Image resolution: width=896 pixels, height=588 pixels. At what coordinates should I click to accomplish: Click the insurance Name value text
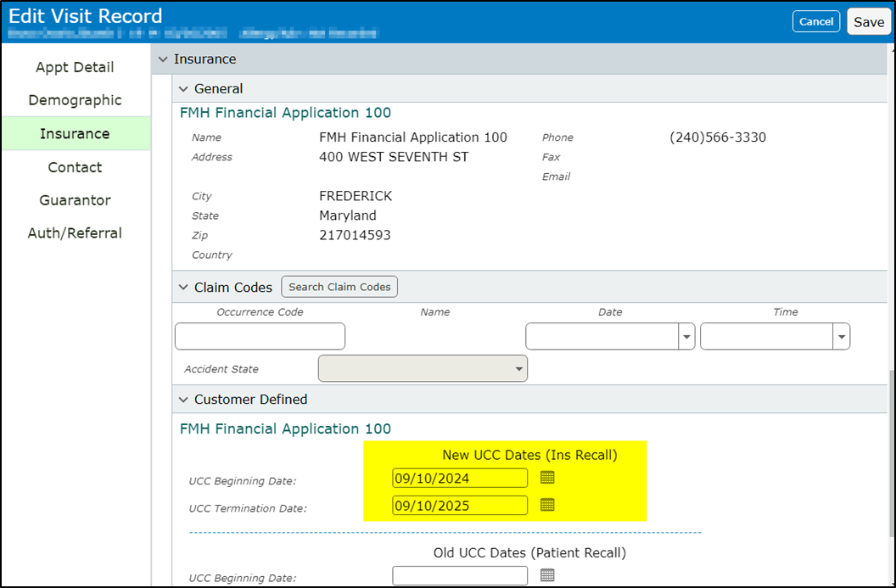(x=413, y=137)
